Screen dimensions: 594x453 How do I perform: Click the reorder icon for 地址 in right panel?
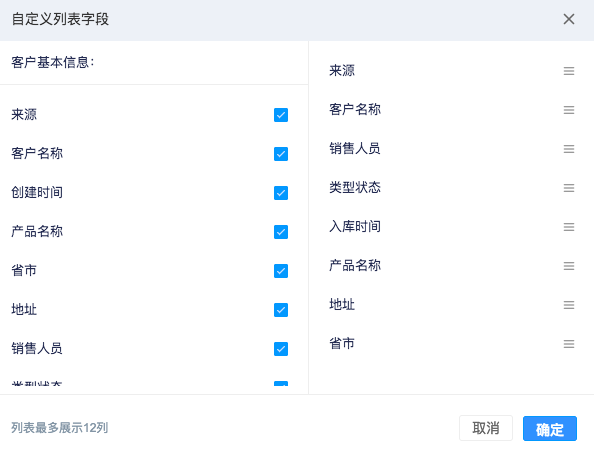click(569, 305)
